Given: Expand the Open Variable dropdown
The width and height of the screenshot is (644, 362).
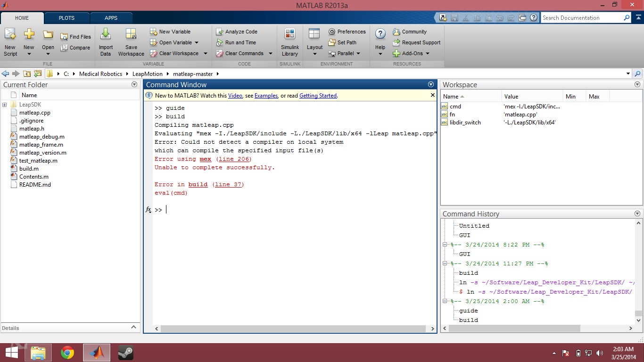Looking at the screenshot, I should tap(197, 42).
